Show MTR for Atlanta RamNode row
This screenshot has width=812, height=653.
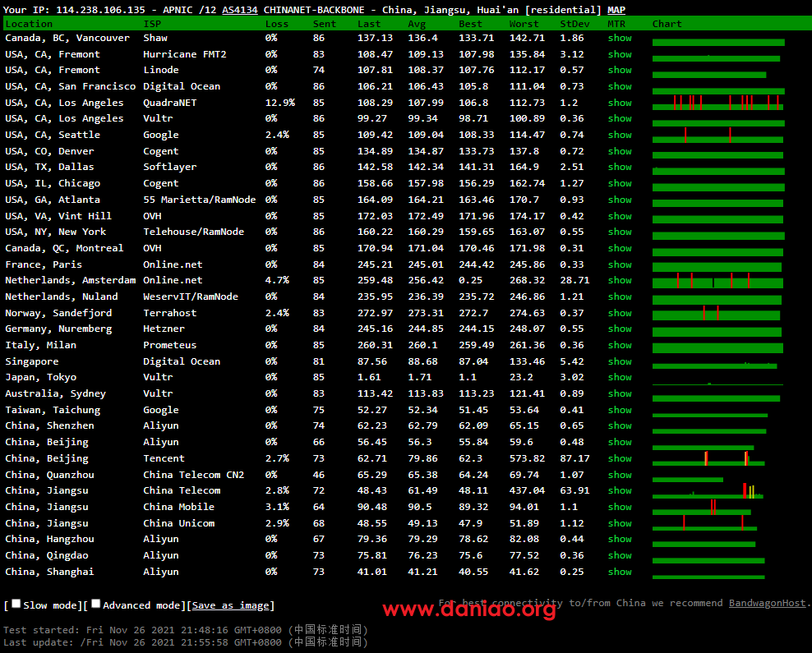(x=620, y=200)
